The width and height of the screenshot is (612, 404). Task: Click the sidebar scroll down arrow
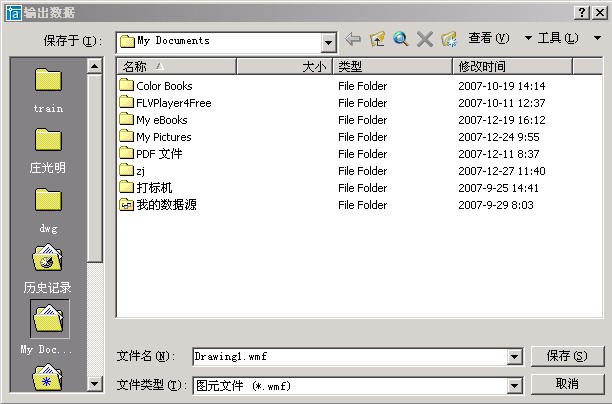click(94, 384)
